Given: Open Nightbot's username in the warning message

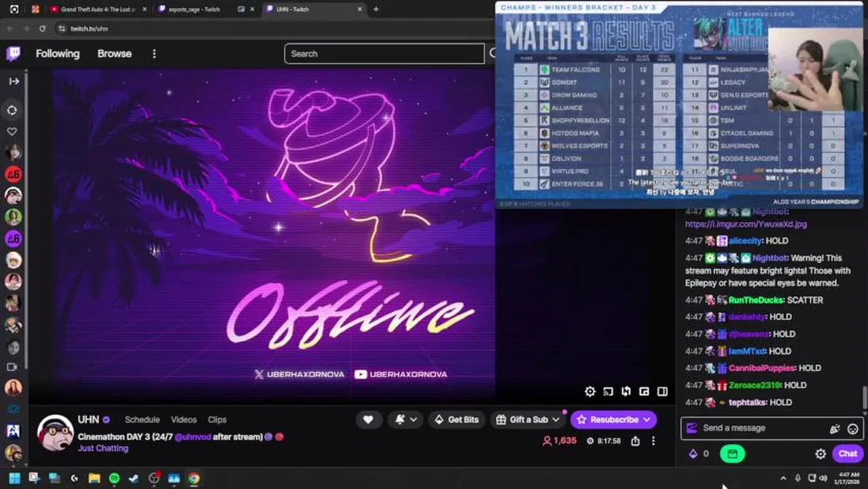Looking at the screenshot, I should tap(770, 258).
